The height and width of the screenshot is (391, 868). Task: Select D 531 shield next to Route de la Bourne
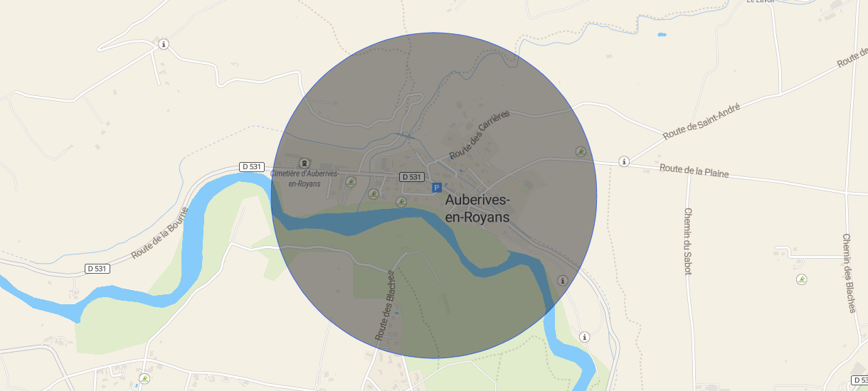point(98,269)
